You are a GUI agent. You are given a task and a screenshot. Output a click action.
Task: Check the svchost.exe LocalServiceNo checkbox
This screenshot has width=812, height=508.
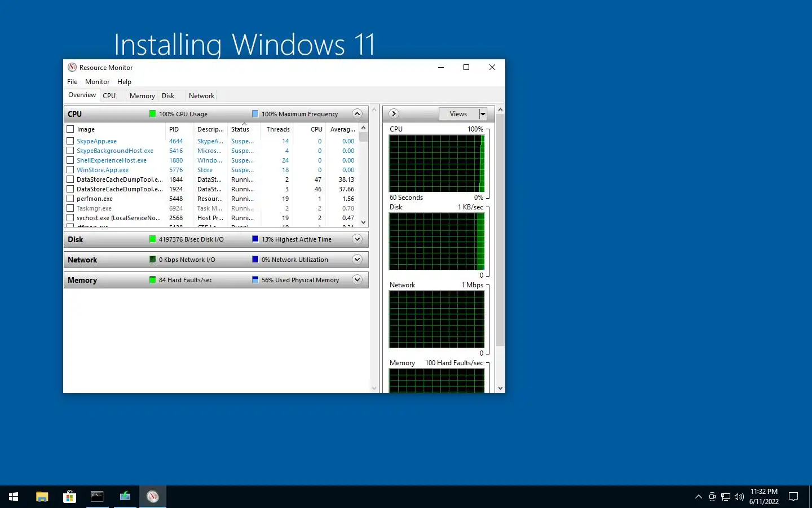70,218
